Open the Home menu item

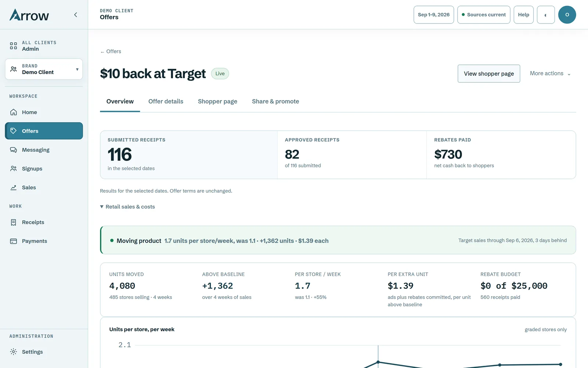point(44,112)
